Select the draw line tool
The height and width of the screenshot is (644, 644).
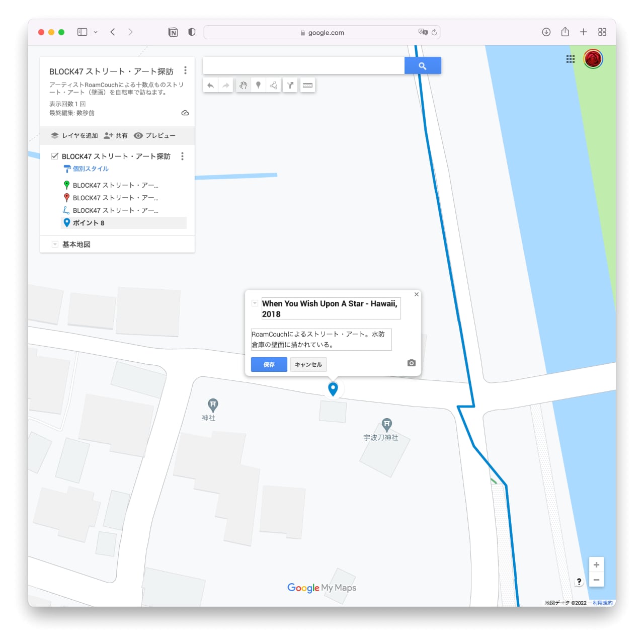click(x=273, y=86)
